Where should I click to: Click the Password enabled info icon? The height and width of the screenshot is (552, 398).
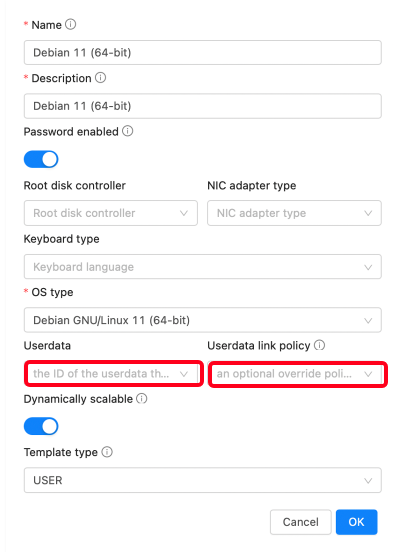click(x=127, y=131)
